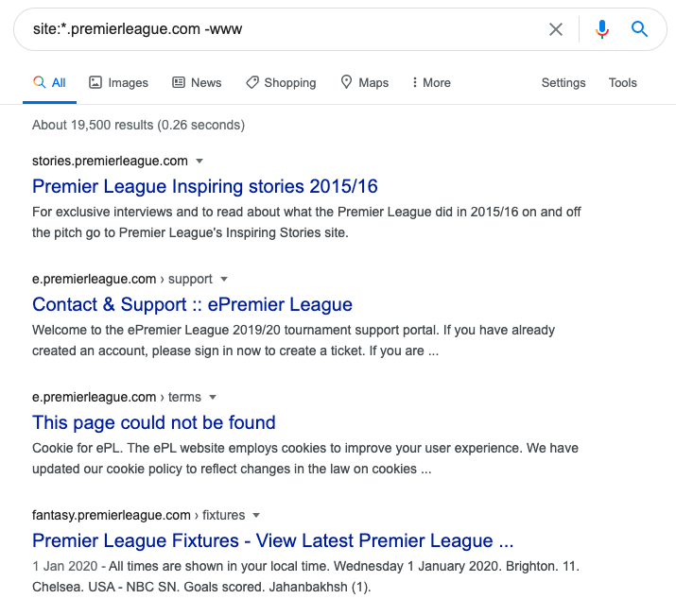Open the Images tab icon
The width and height of the screenshot is (676, 616).
point(95,82)
